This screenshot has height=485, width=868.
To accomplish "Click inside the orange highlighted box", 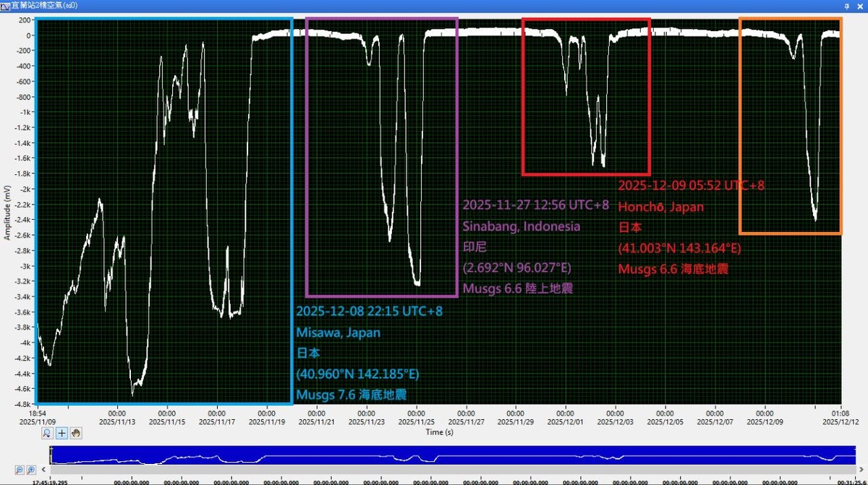I will 791,126.
